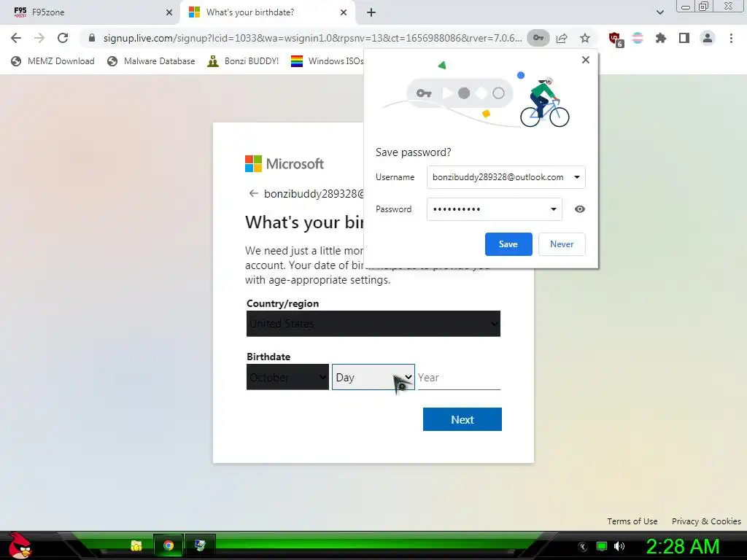Go back using the browser back arrow

coord(16,38)
